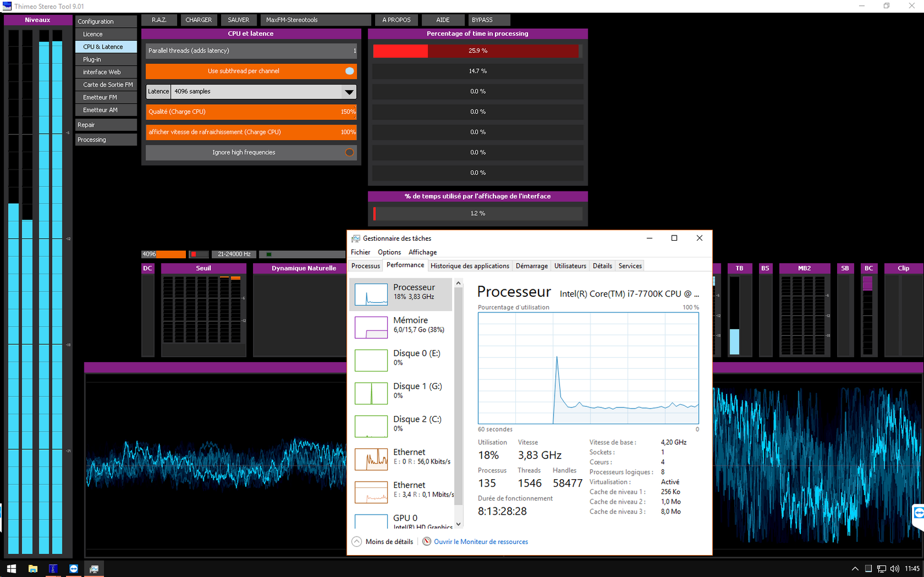Open Plug-in page in sidebar
Screen dimensions: 924x577
(106, 60)
